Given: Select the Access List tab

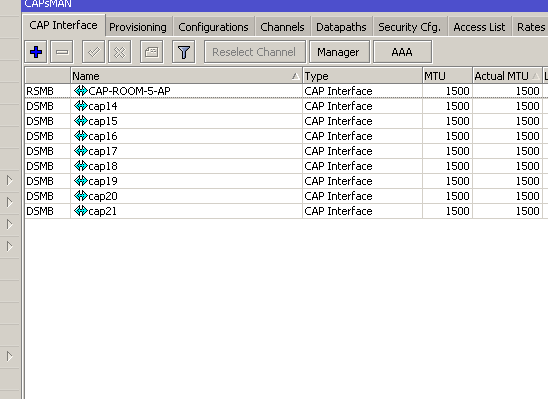Looking at the screenshot, I should tap(479, 27).
